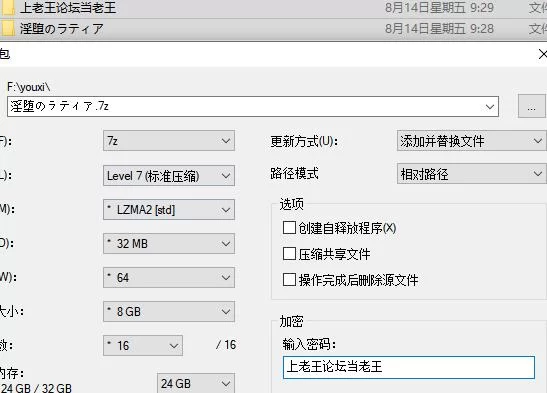
Task: Click the folder icon beside 上老王论坛当老王
Action: 8,8
